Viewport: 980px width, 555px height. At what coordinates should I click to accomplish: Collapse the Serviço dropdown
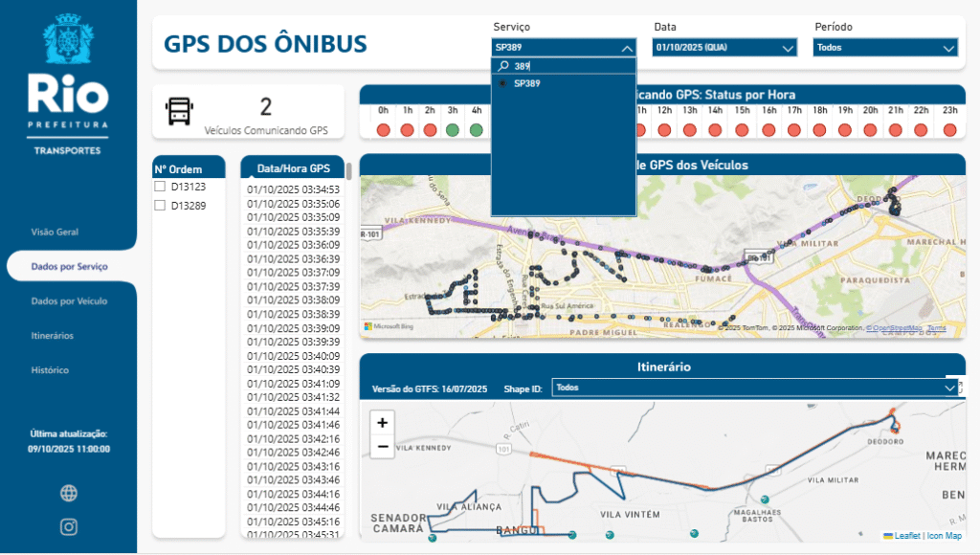point(626,48)
